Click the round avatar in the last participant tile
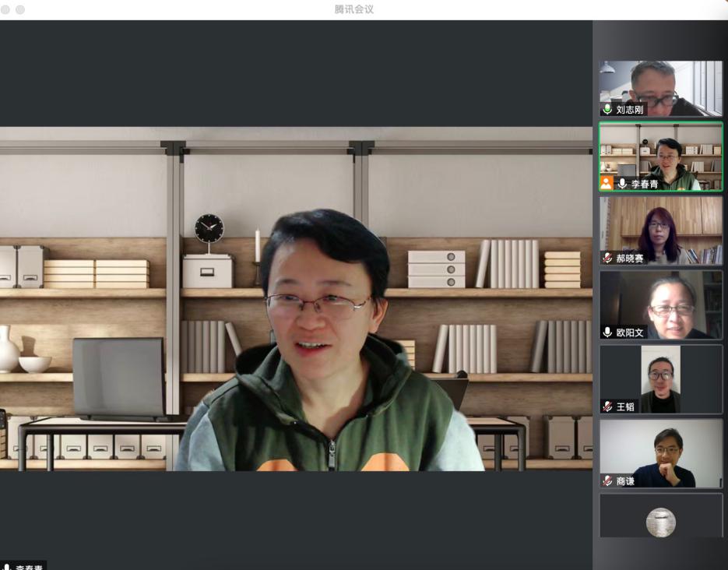The height and width of the screenshot is (570, 728). point(660,522)
